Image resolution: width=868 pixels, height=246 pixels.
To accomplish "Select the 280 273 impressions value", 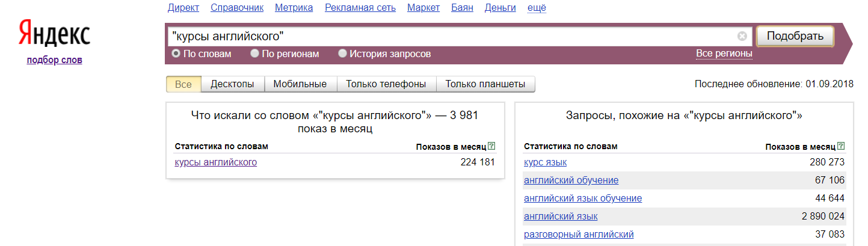I will tap(827, 162).
